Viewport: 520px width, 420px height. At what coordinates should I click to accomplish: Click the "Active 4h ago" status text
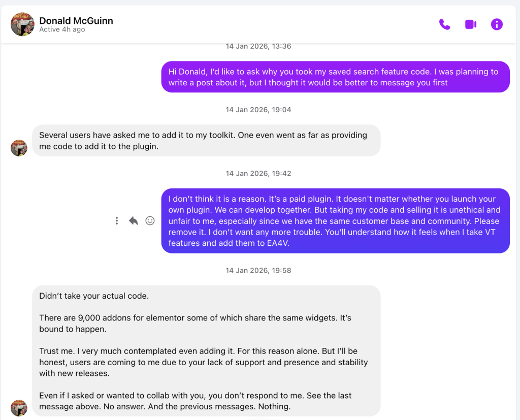point(62,30)
